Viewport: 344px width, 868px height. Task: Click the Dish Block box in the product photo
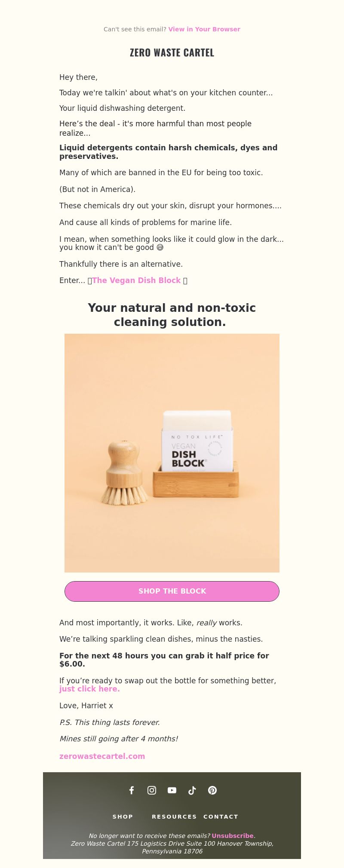[x=197, y=442]
